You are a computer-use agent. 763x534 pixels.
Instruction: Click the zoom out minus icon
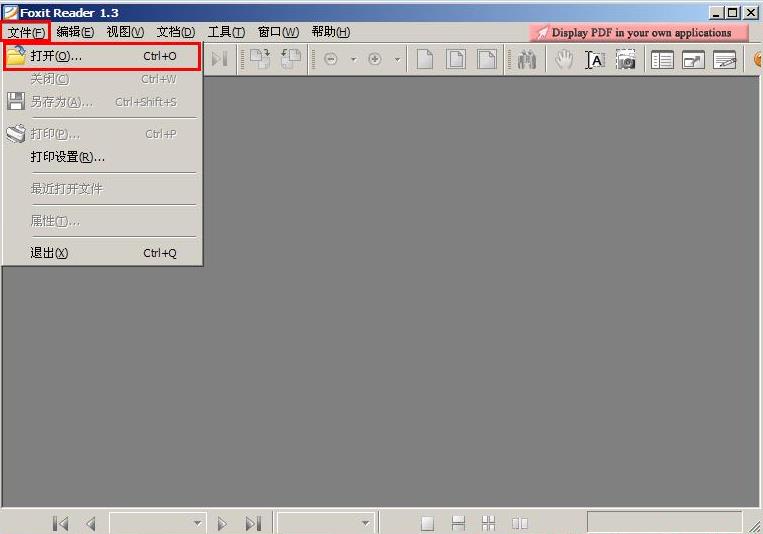(330, 59)
